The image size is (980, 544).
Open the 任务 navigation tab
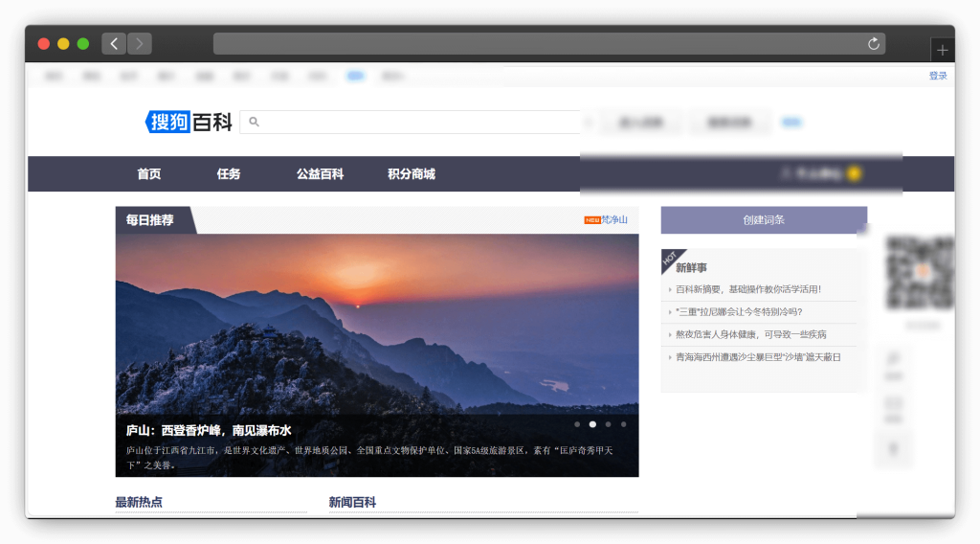228,173
